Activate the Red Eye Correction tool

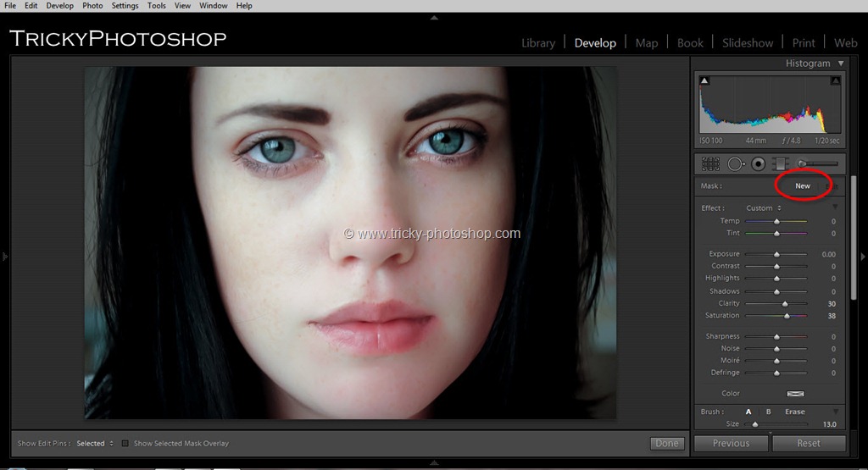(758, 163)
